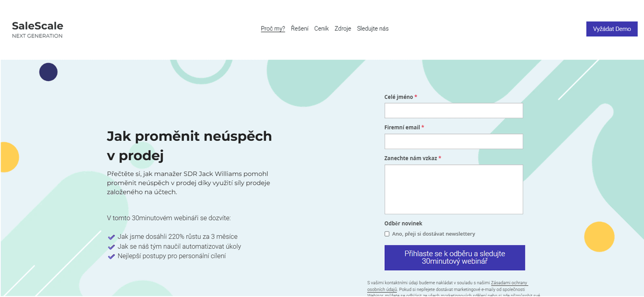Open the Sledujte nás menu item
644x297 pixels.
coord(373,28)
